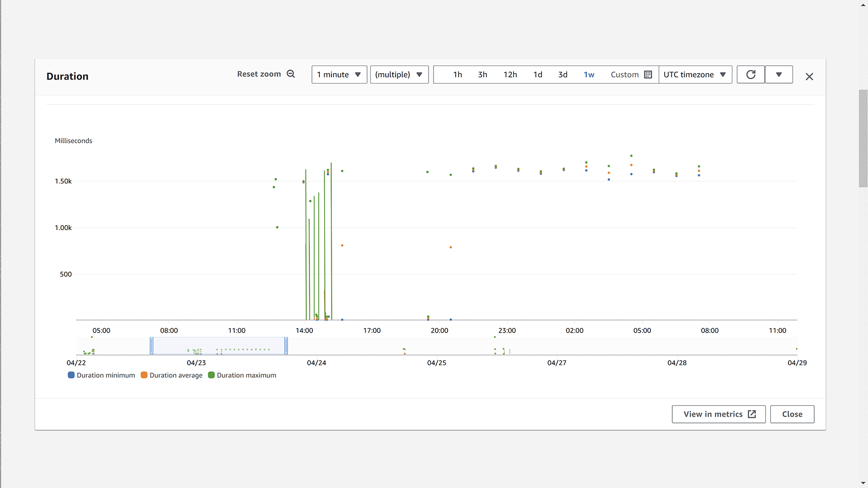Toggle Duration minimum legend series
868x488 pixels.
(x=101, y=375)
